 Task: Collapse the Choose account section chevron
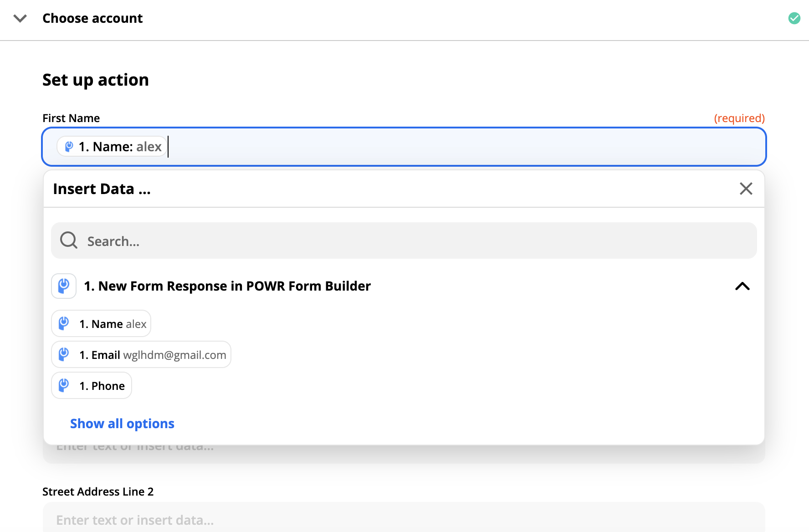(x=20, y=19)
